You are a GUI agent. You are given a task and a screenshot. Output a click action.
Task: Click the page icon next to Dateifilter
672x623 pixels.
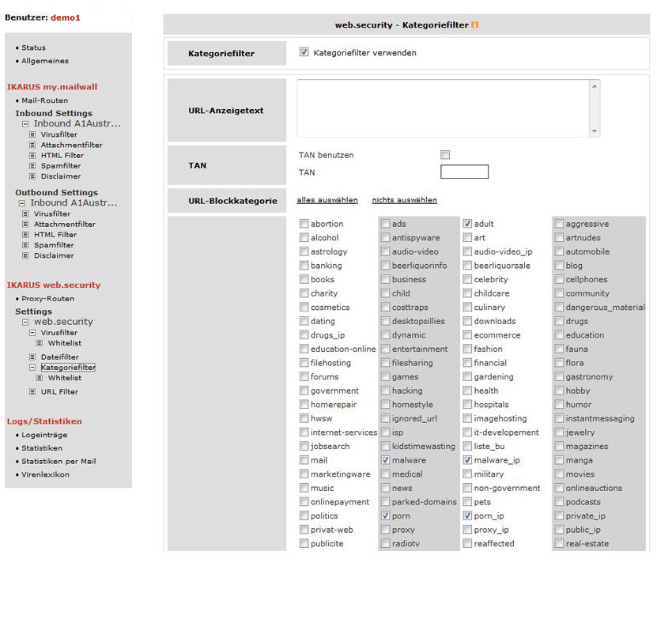[x=32, y=357]
